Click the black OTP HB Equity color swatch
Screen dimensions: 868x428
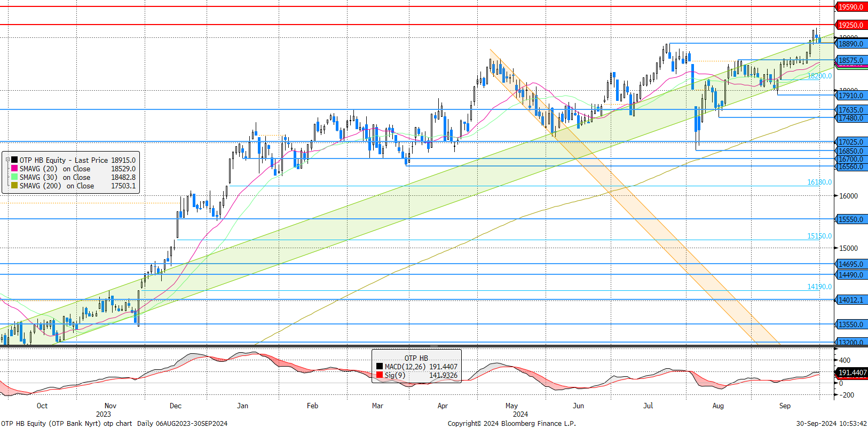click(14, 160)
